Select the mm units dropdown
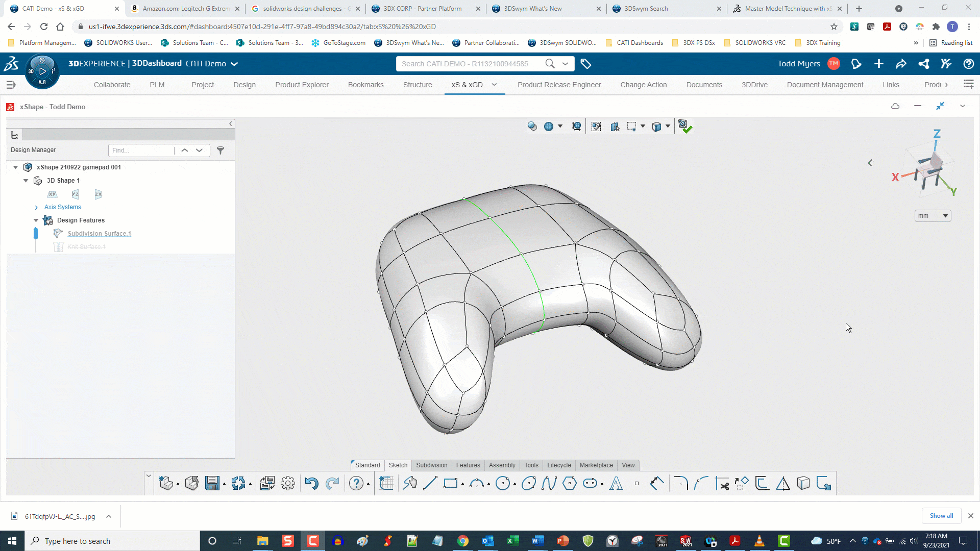Viewport: 980px width, 551px height. point(932,215)
